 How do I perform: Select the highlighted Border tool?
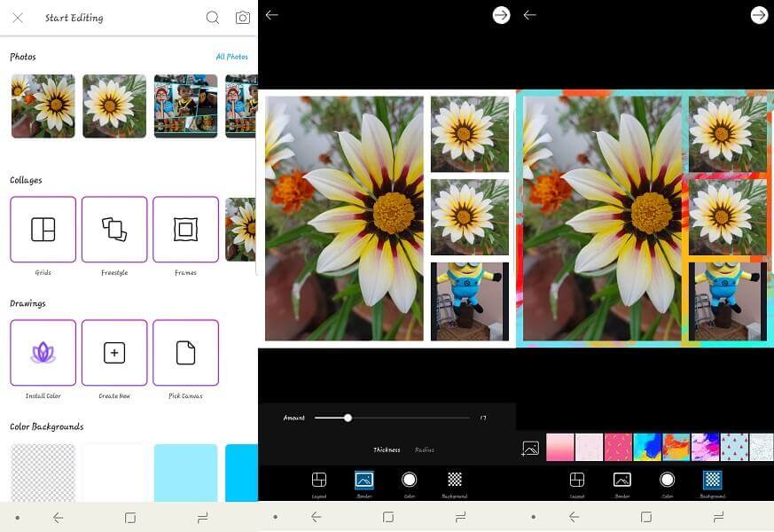point(364,483)
